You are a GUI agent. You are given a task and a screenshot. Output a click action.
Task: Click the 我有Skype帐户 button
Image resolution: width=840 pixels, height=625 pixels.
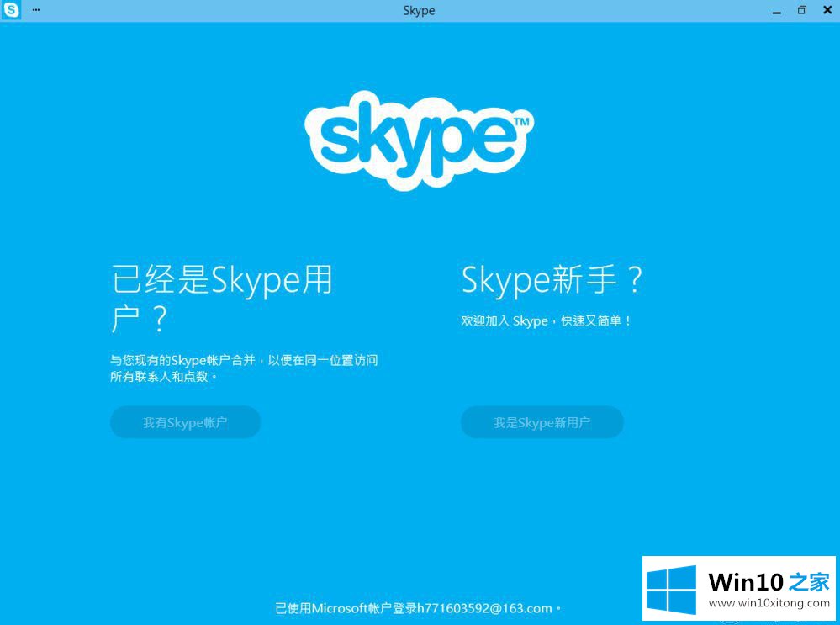(x=185, y=422)
